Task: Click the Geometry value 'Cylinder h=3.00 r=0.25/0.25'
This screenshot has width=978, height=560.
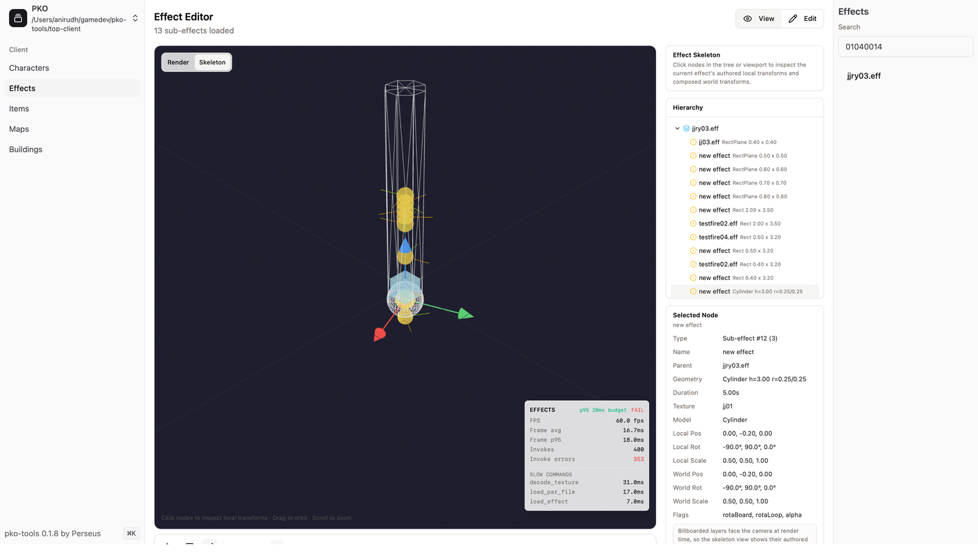Action: tap(764, 379)
